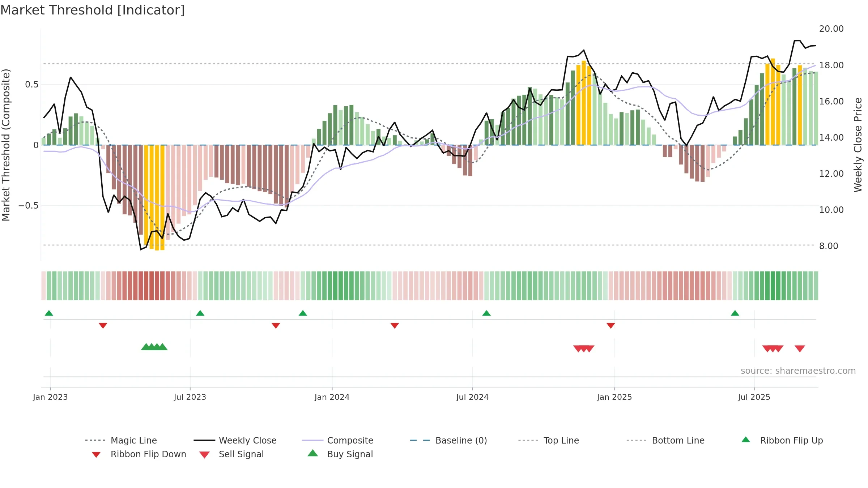Click the red sell signal cluster in late 2024
The image size is (868, 488).
(x=584, y=349)
